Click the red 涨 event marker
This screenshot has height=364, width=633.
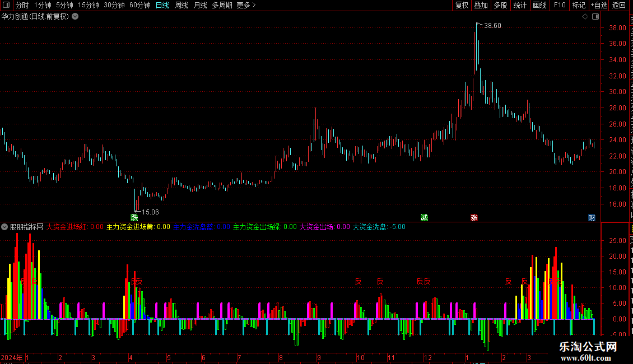pos(474,217)
